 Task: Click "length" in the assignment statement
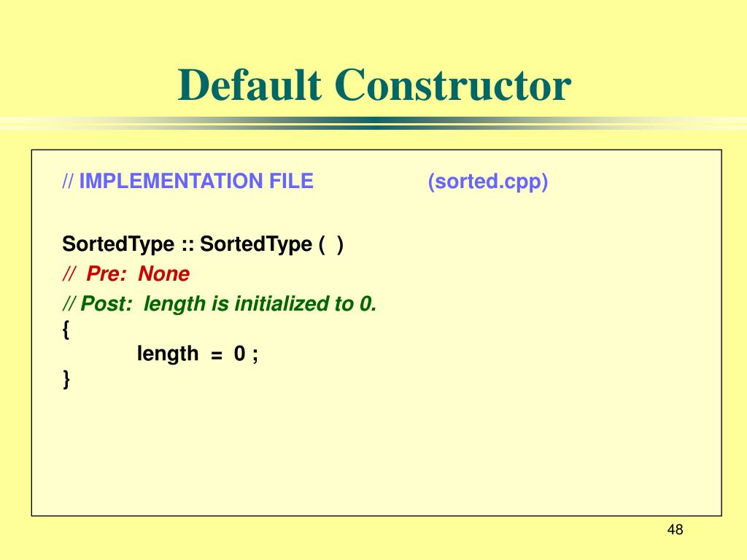pos(168,354)
